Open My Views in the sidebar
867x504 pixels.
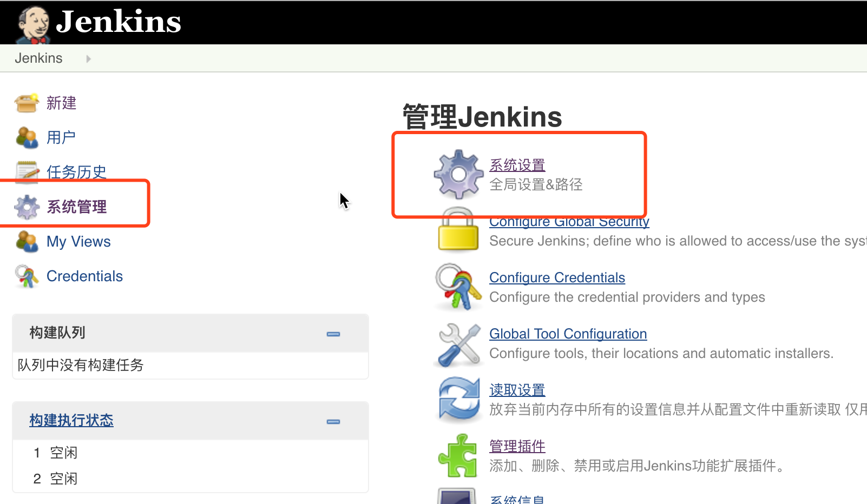pos(78,242)
